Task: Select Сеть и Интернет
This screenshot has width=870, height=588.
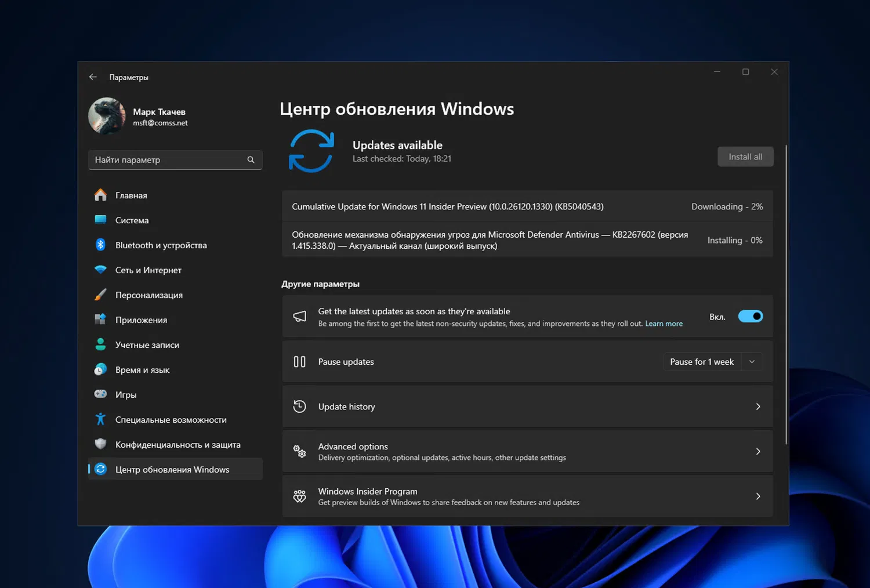Action: point(175,270)
